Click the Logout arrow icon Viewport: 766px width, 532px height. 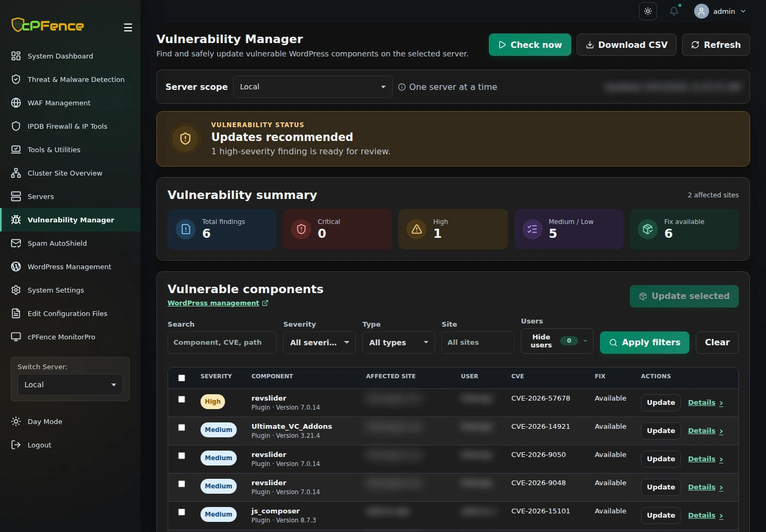coord(16,445)
